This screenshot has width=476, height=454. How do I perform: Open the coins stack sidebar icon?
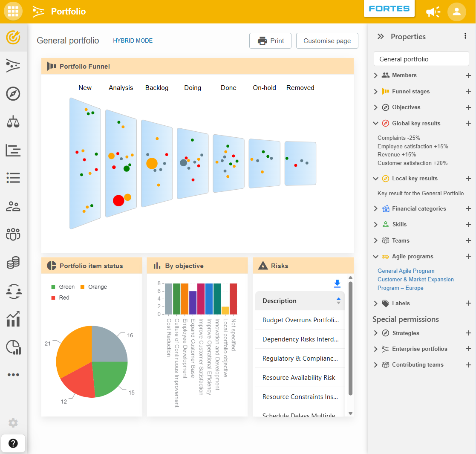pos(13,262)
